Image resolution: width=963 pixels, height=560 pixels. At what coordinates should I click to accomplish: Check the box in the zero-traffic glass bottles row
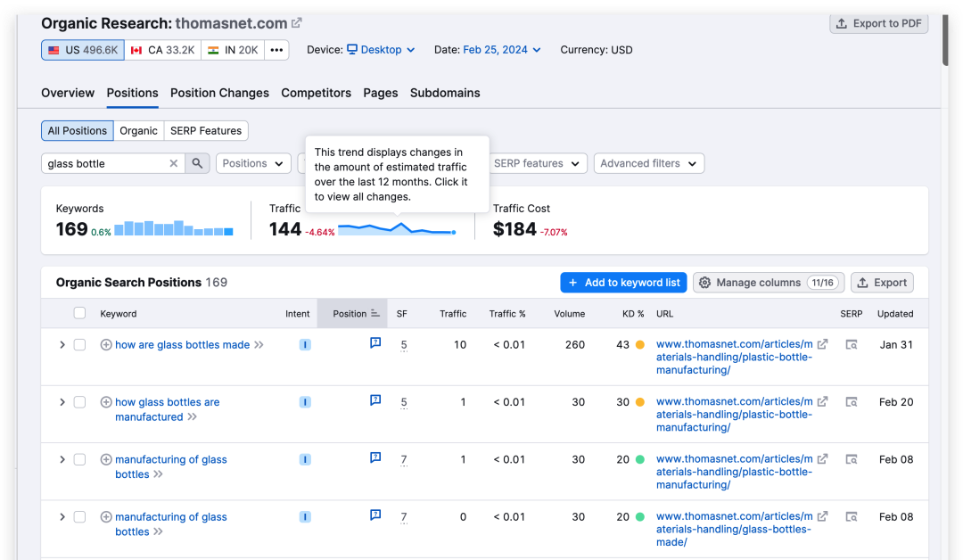point(80,517)
